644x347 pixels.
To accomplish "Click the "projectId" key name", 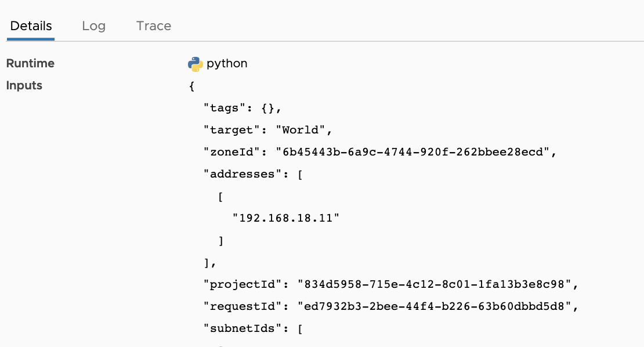I will pyautogui.click(x=243, y=284).
